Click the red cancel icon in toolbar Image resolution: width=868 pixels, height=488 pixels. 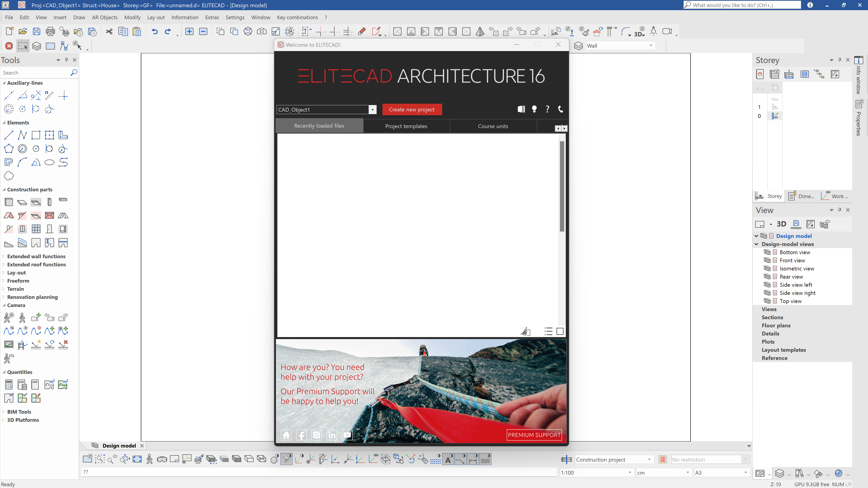pos(9,46)
